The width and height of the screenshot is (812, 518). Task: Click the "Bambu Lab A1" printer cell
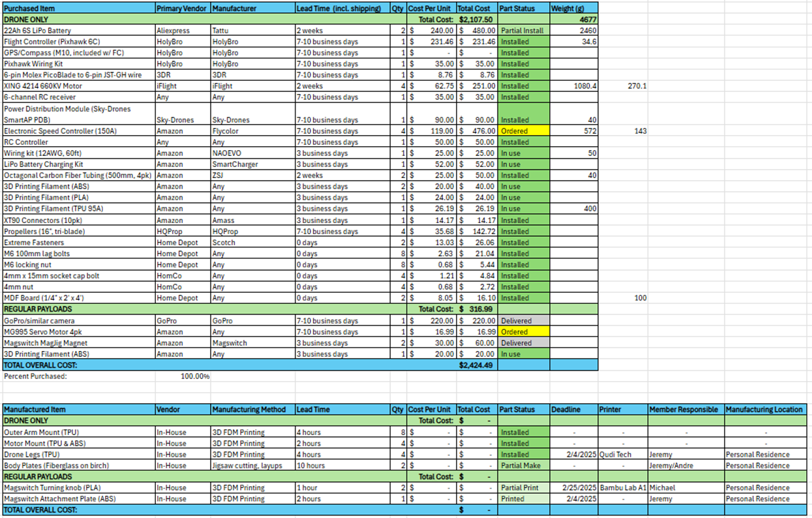[x=622, y=488]
